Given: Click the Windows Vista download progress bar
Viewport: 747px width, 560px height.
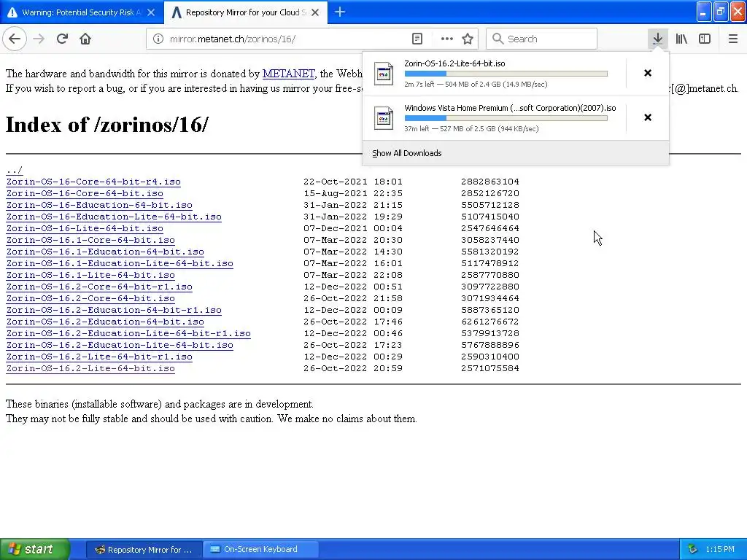Looking at the screenshot, I should coord(506,118).
